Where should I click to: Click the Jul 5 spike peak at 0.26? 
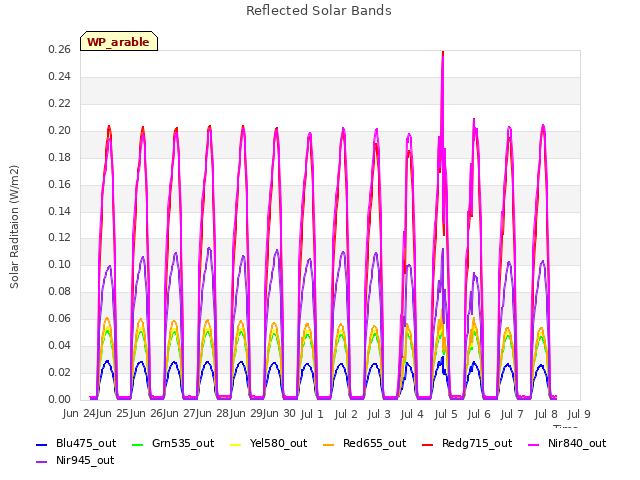(443, 52)
